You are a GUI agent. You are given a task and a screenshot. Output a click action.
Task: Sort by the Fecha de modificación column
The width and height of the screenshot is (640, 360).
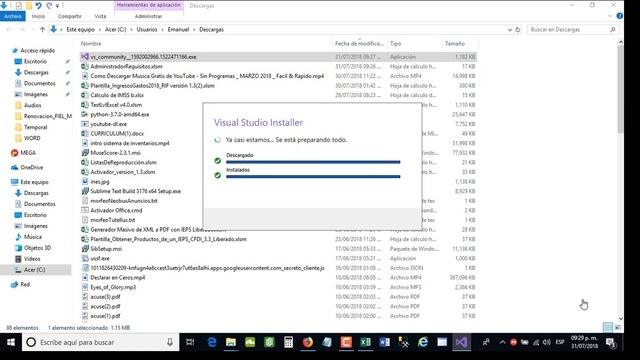(x=360, y=43)
